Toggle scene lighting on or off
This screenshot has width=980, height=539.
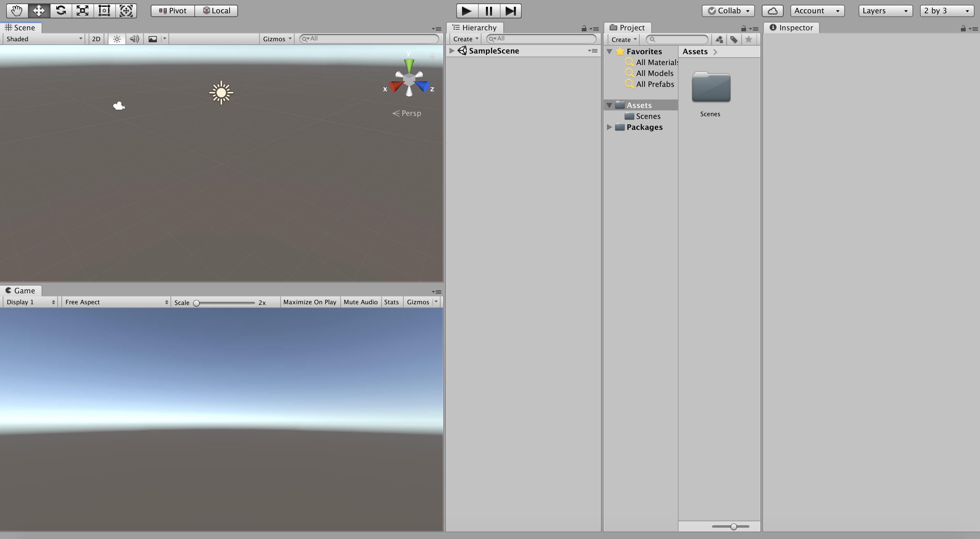(x=117, y=39)
